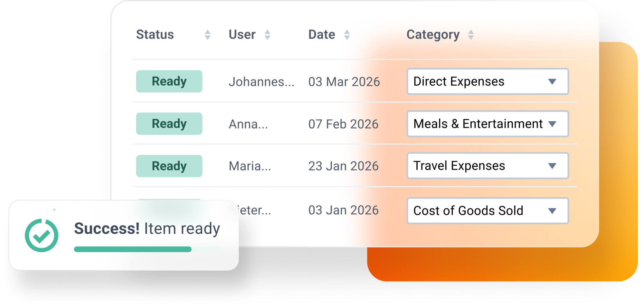Select the Status column header
This screenshot has height=307, width=644.
(155, 35)
